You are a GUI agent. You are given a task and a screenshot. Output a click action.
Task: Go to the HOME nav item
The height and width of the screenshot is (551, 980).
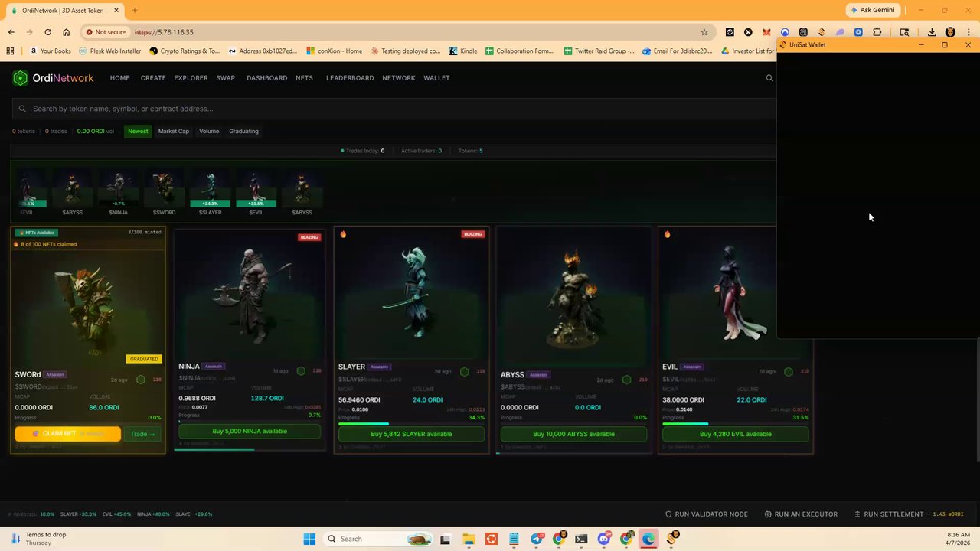119,78
